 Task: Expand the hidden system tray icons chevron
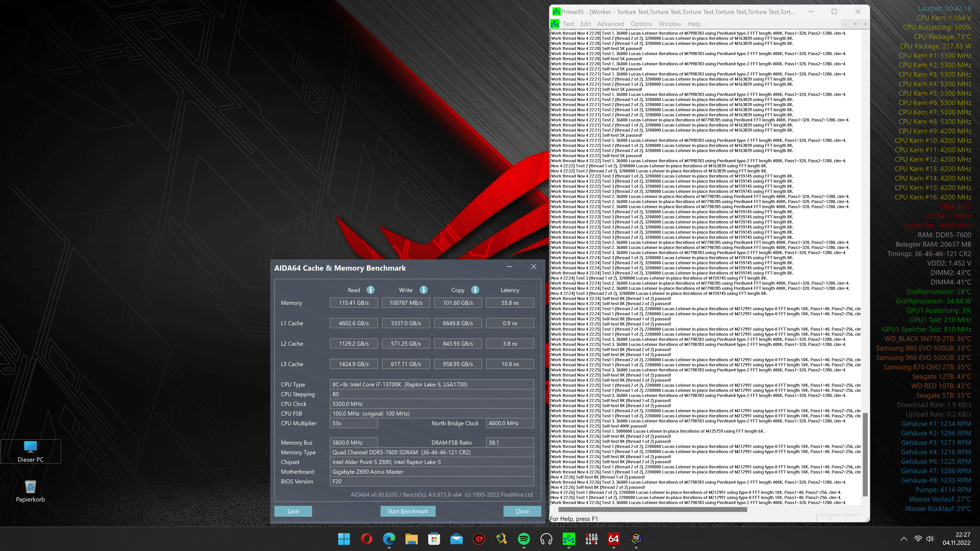[x=904, y=539]
